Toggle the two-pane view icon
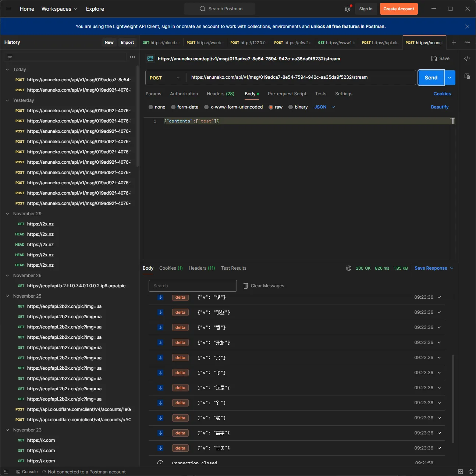Image resolution: width=476 pixels, height=476 pixels. click(x=460, y=472)
